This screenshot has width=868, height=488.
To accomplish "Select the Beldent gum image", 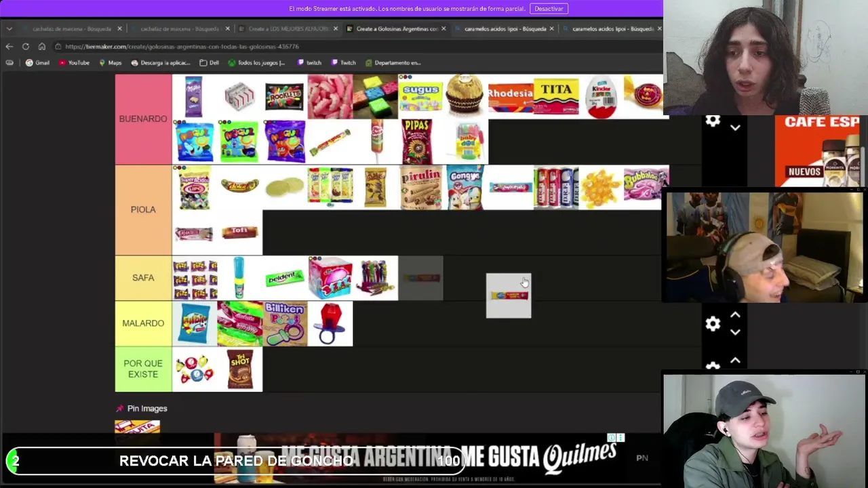I will pos(285,278).
